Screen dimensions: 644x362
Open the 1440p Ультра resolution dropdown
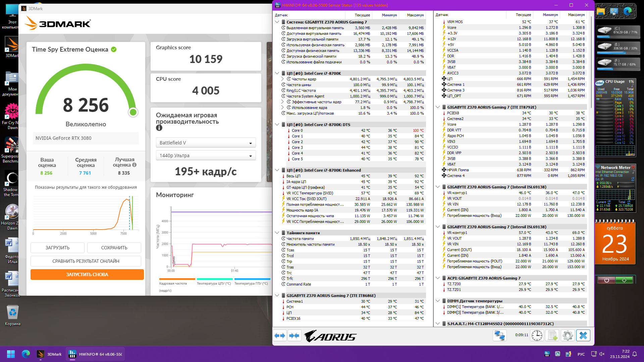point(206,156)
